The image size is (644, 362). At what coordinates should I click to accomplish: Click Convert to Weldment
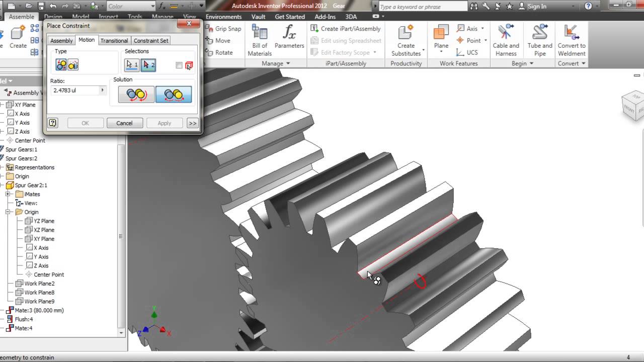572,40
